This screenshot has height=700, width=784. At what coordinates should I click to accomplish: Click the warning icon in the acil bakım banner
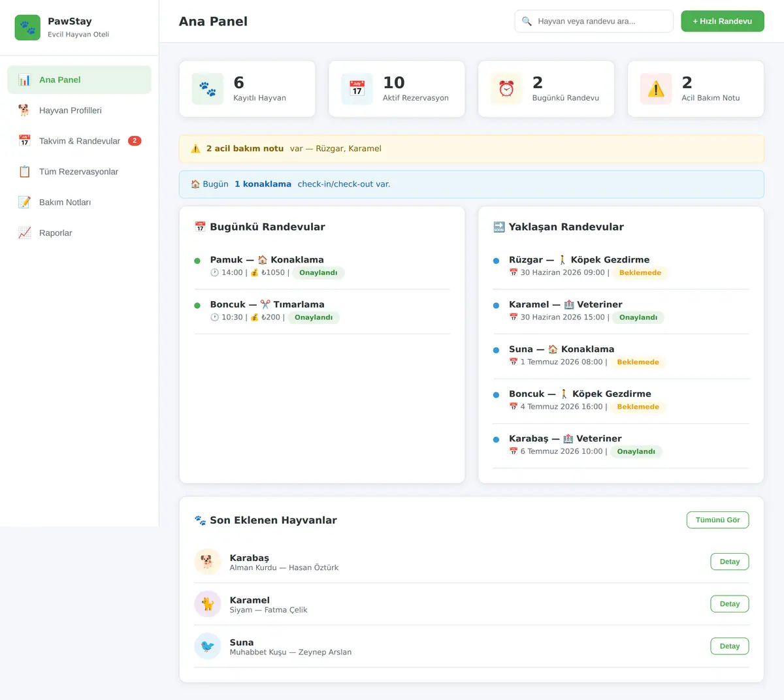(x=195, y=149)
